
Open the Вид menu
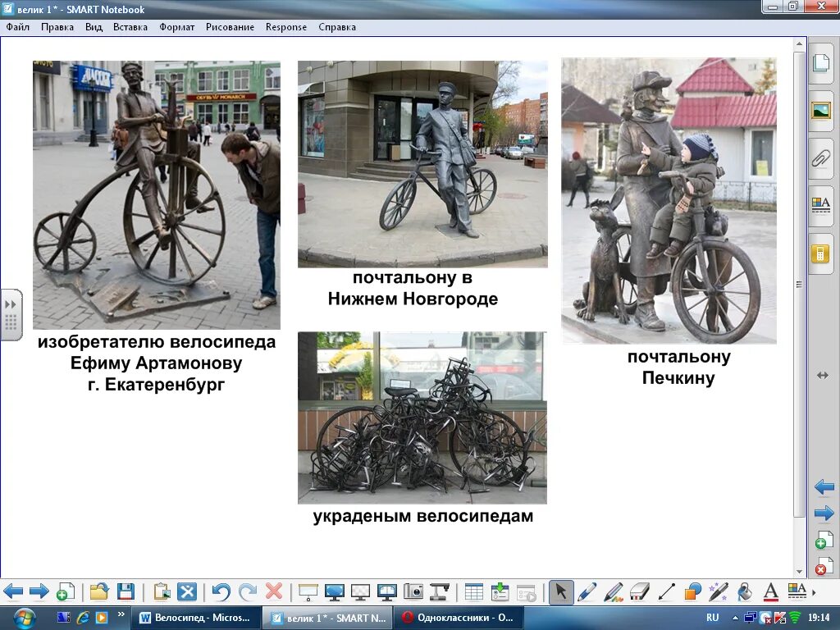pos(94,27)
